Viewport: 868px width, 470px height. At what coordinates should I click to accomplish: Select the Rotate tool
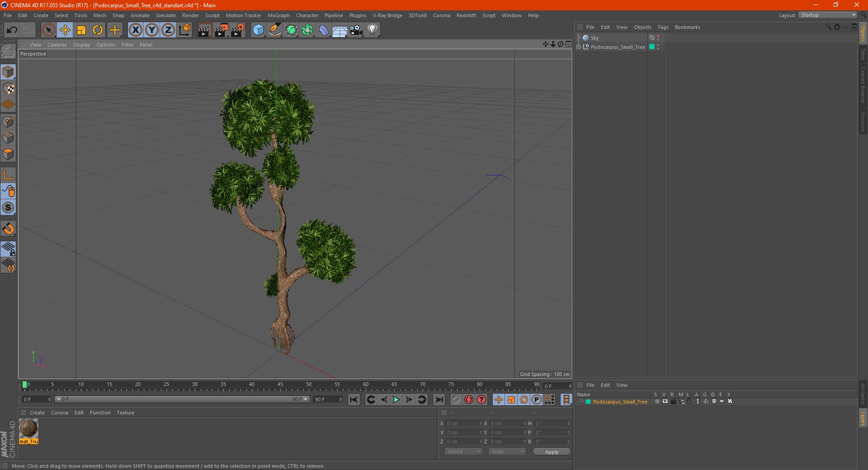[x=98, y=30]
